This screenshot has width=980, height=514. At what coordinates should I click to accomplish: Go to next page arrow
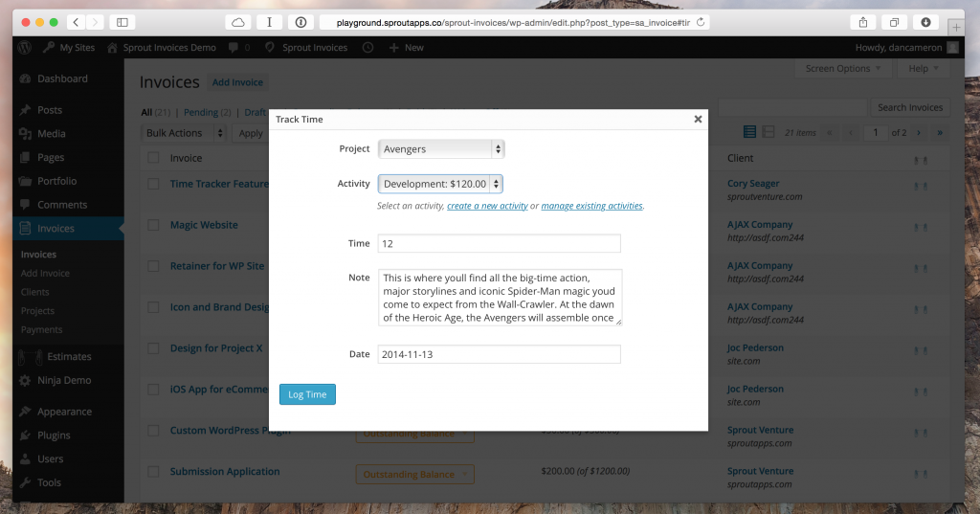tap(919, 132)
